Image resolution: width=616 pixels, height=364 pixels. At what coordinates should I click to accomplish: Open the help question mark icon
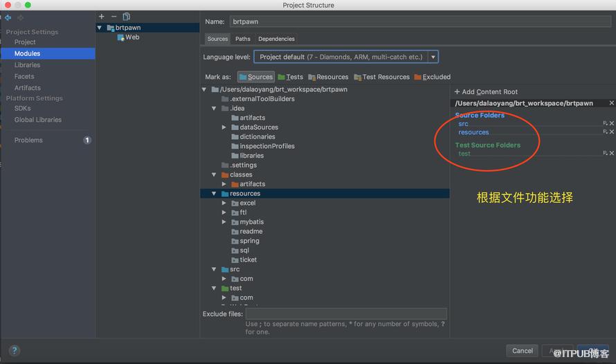[x=14, y=350]
